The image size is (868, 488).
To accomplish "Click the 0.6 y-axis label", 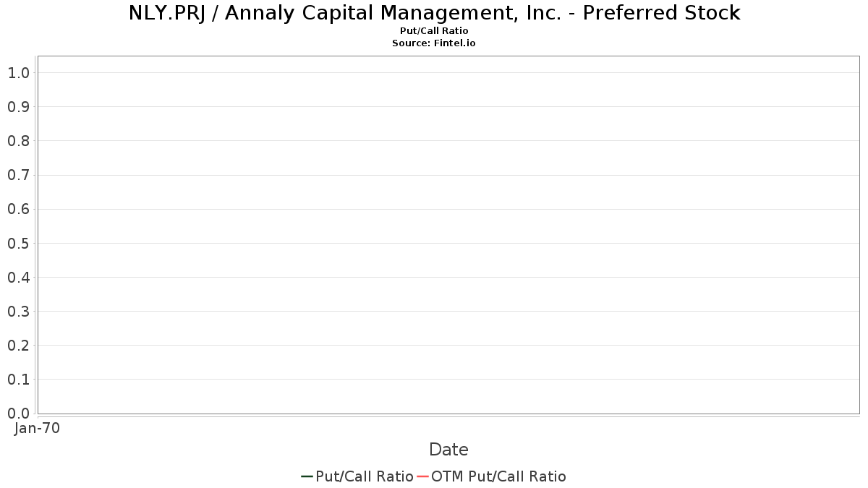I will pyautogui.click(x=19, y=209).
